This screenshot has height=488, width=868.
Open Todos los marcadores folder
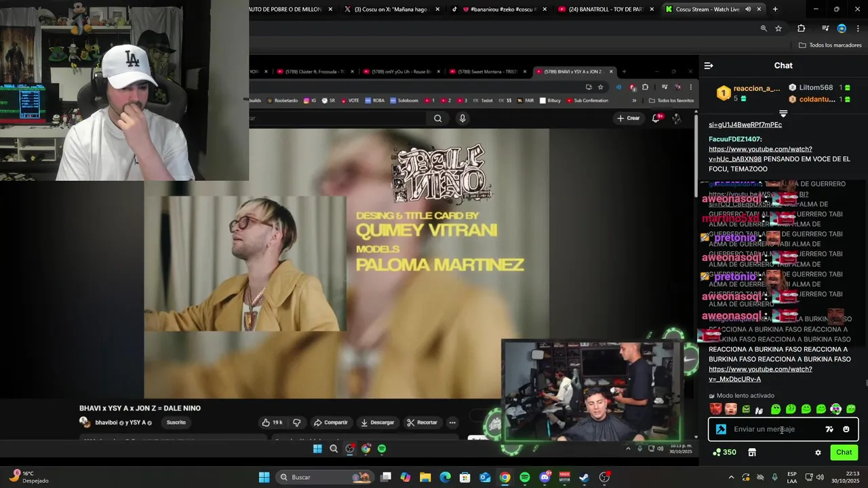click(830, 45)
